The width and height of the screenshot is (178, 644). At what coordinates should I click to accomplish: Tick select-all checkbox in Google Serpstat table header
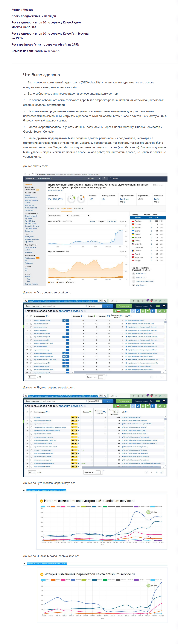coord(31,316)
